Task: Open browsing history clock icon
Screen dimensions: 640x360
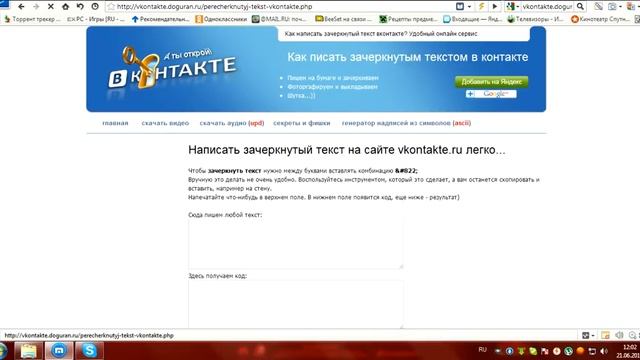Action: [x=95, y=7]
